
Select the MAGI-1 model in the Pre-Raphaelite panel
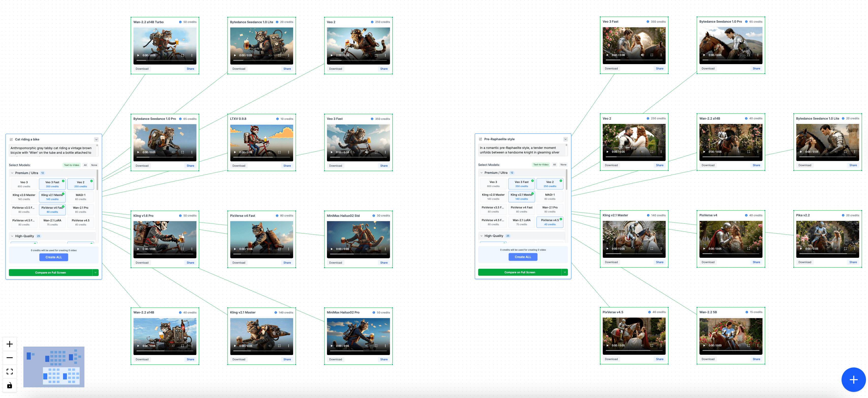(550, 196)
